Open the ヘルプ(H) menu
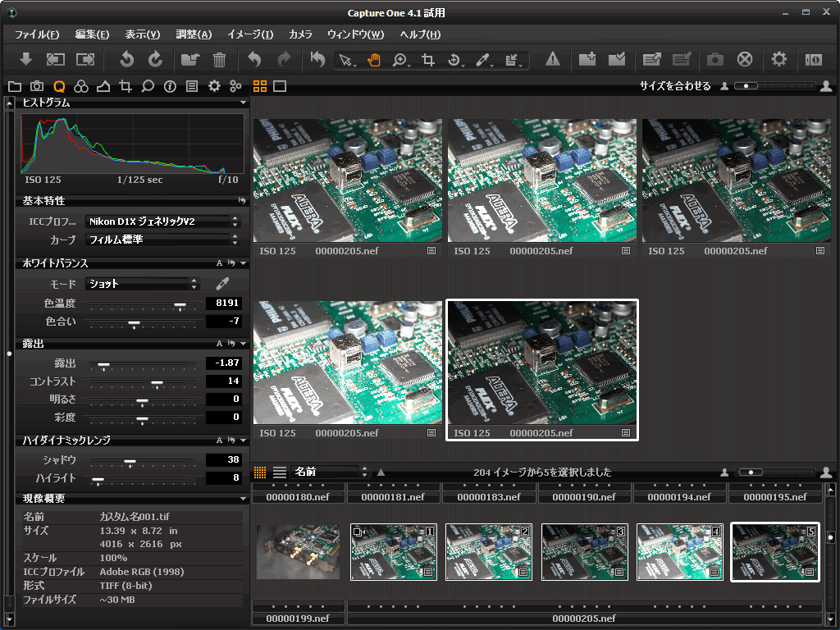This screenshot has width=840, height=630. pos(420,34)
